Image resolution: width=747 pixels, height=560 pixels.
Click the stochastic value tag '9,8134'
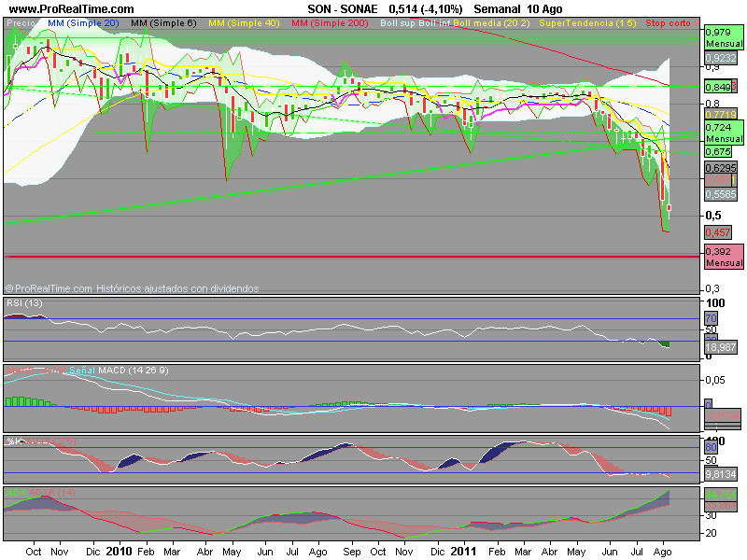(x=721, y=474)
